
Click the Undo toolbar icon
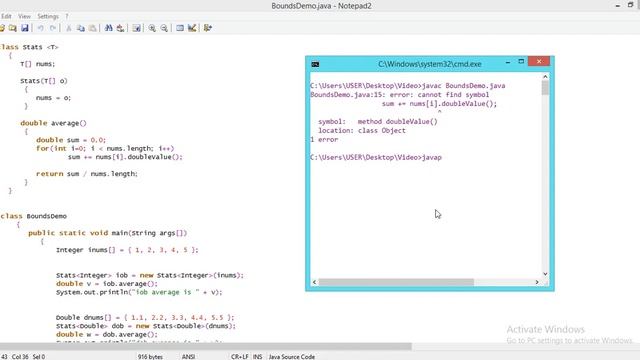(41, 28)
